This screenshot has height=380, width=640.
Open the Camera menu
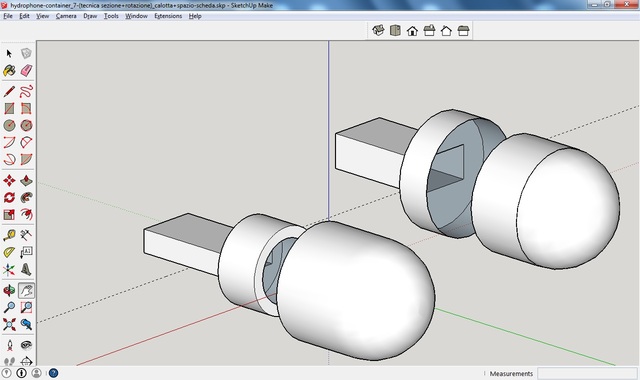[66, 16]
